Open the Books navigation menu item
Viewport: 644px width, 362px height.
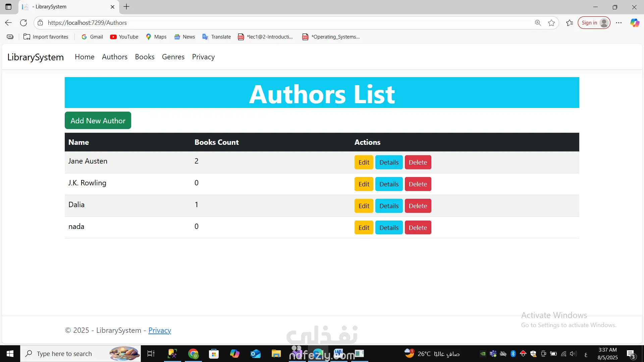click(145, 57)
